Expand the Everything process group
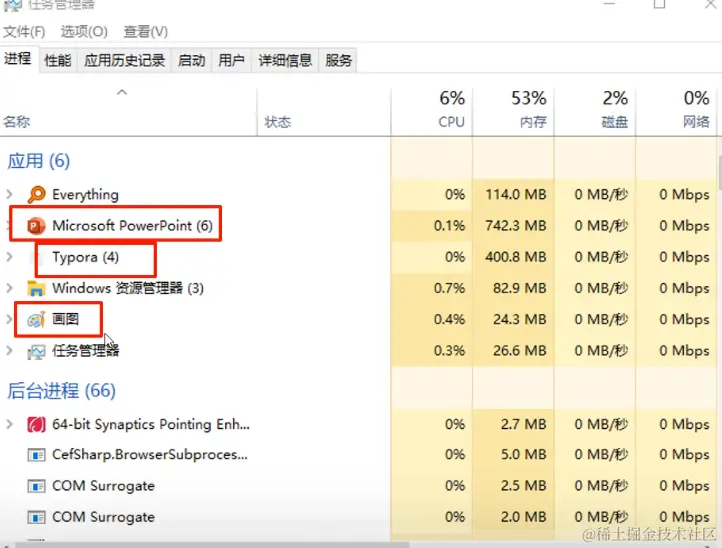The image size is (722, 548). click(9, 194)
